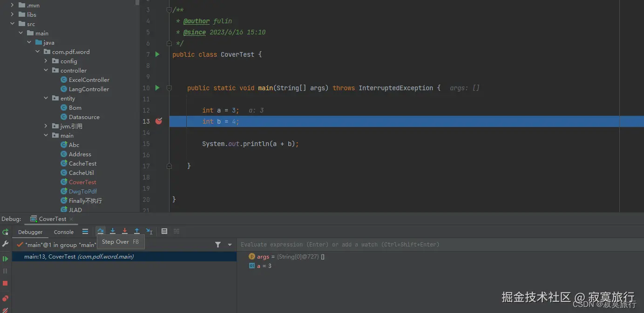Click the project tree vertical scrollbar

click(x=137, y=2)
